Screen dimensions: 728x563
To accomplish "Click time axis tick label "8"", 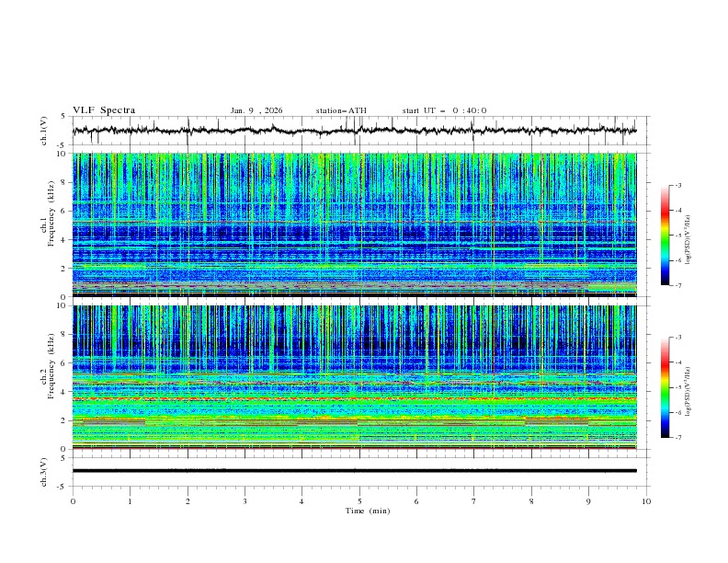I will [x=531, y=501].
